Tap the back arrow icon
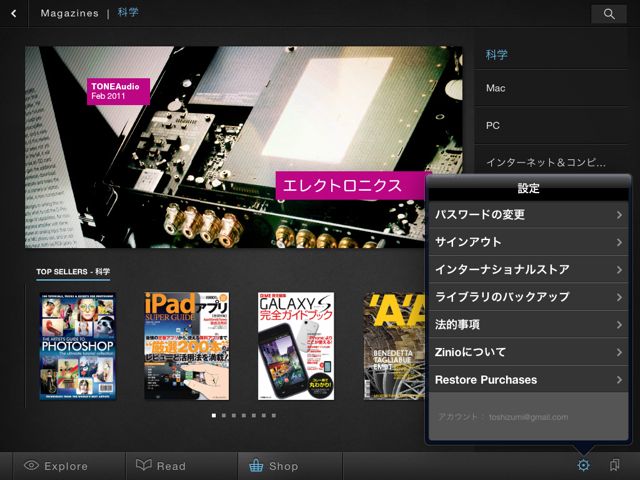Viewport: 640px width, 480px height. (14, 13)
